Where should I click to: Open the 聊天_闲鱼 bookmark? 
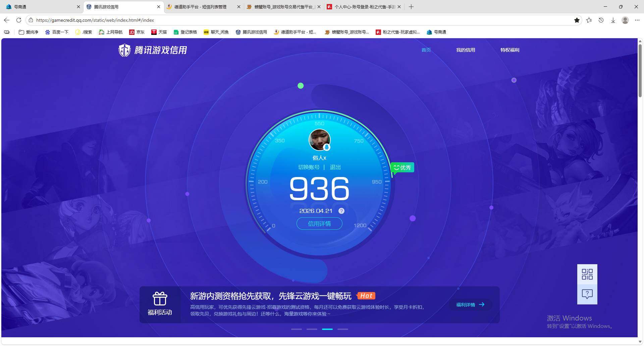(216, 32)
